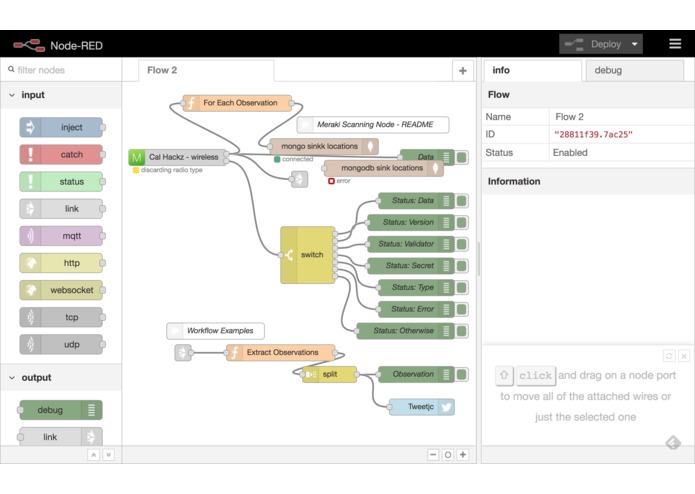This screenshot has height=494, width=695.
Task: Click the Node-RED logo
Action: (29, 45)
